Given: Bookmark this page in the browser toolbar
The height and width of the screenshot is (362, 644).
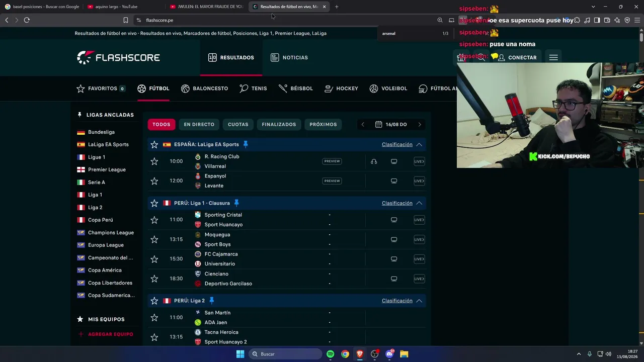Looking at the screenshot, I should point(126,20).
